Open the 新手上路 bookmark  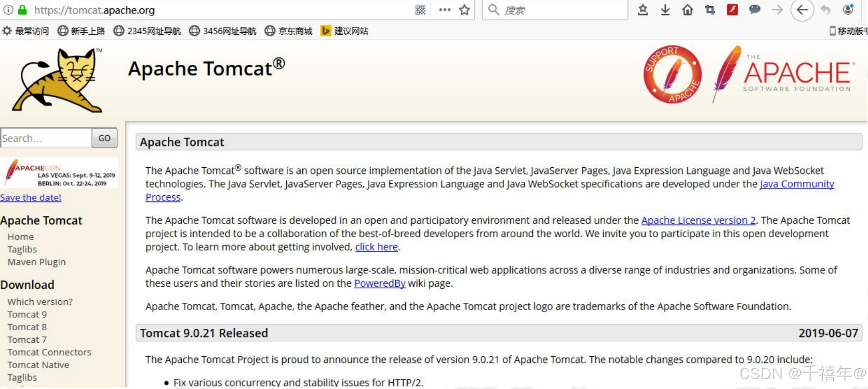[81, 31]
